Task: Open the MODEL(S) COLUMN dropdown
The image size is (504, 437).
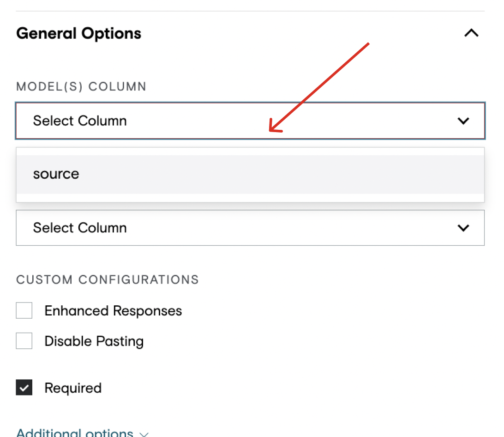Action: coord(250,121)
